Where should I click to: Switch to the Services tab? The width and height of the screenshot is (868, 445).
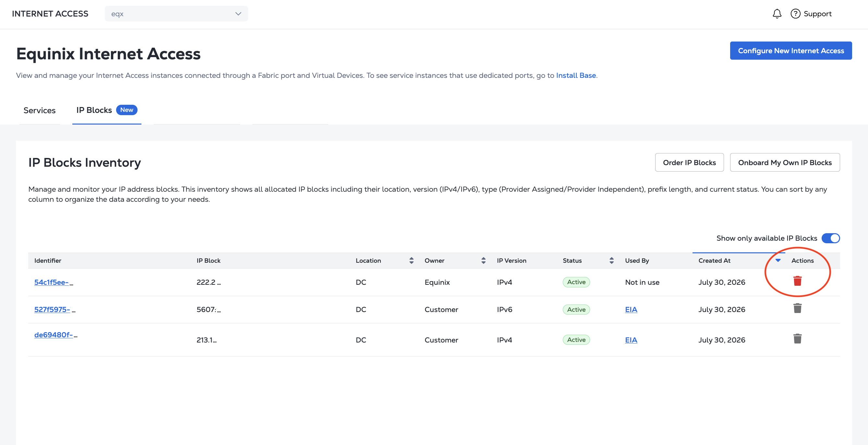click(40, 111)
